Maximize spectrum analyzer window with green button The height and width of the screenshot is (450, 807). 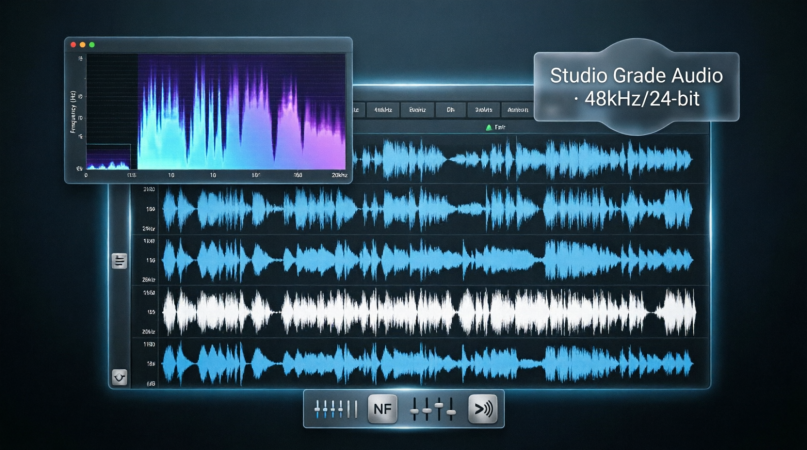click(92, 45)
